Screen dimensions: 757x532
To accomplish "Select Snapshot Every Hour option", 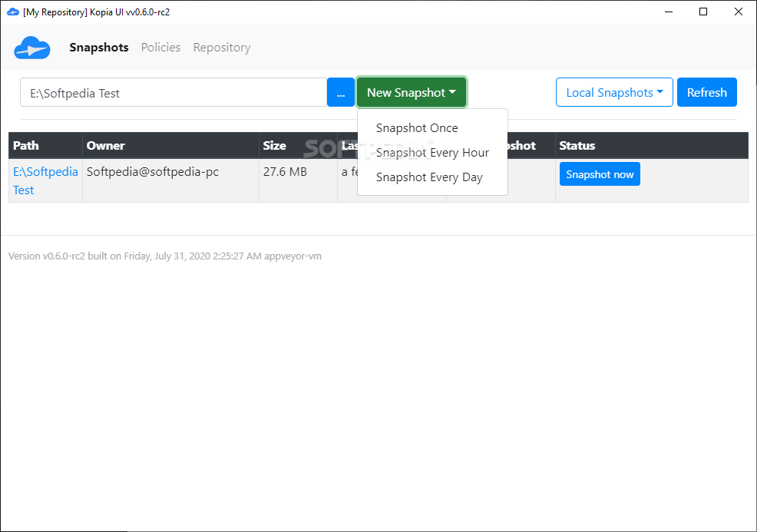I will coord(432,152).
